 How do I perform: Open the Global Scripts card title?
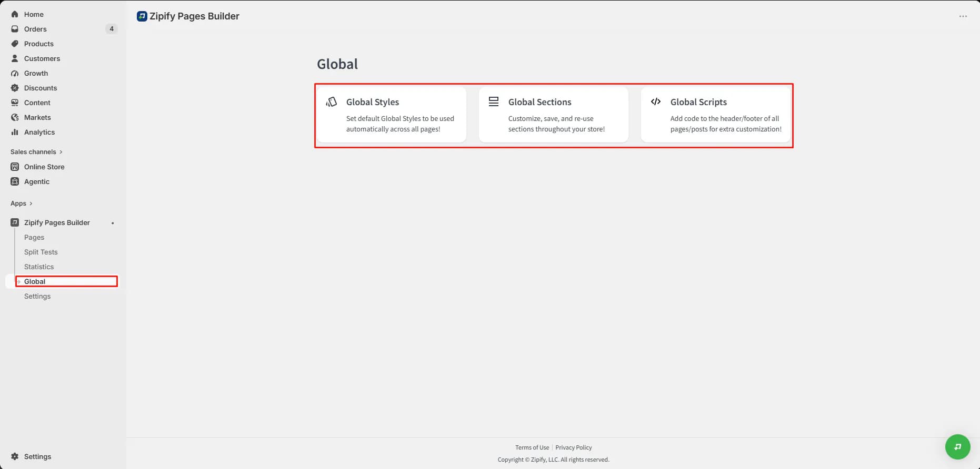(x=698, y=102)
